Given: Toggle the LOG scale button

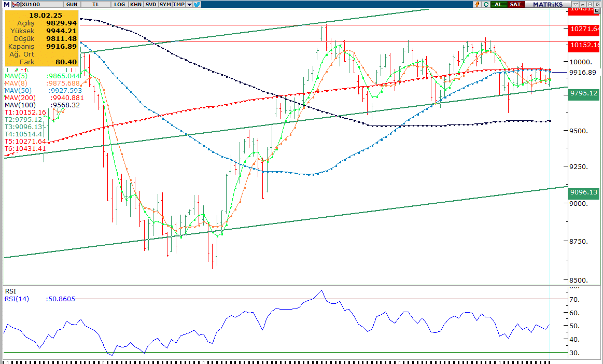Looking at the screenshot, I should [120, 4].
